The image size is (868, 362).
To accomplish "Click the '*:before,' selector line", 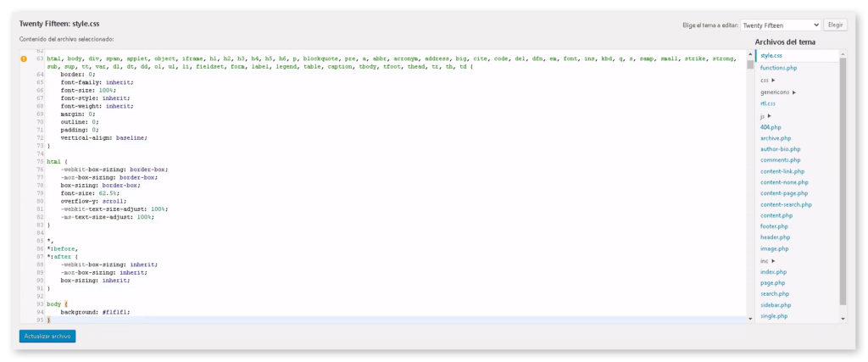I will point(63,249).
